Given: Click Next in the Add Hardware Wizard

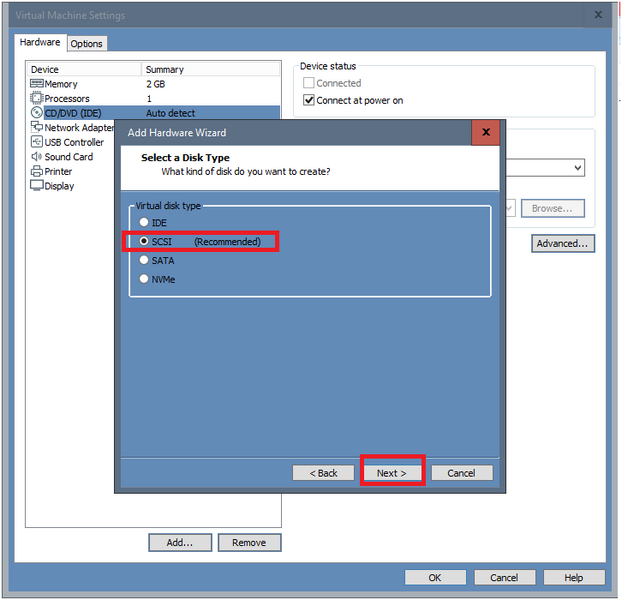Looking at the screenshot, I should pos(391,473).
